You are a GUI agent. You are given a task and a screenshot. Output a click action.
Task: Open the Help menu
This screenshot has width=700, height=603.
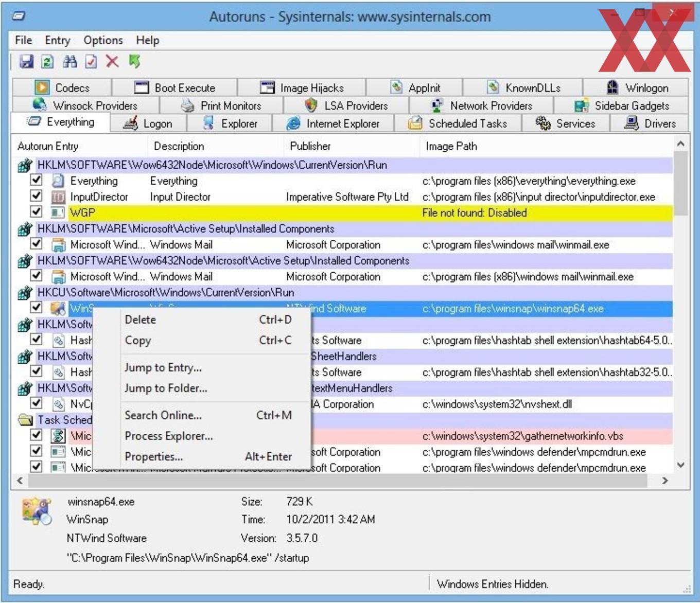click(148, 40)
